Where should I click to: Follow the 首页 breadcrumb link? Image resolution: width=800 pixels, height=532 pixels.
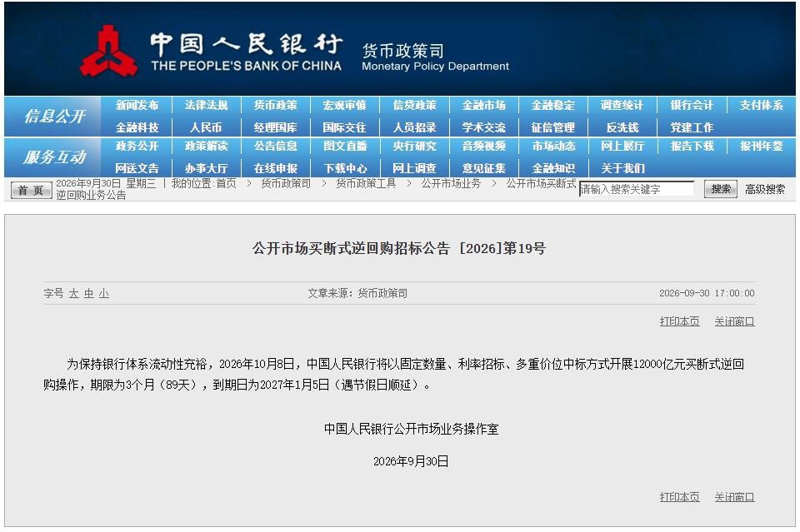(x=226, y=183)
